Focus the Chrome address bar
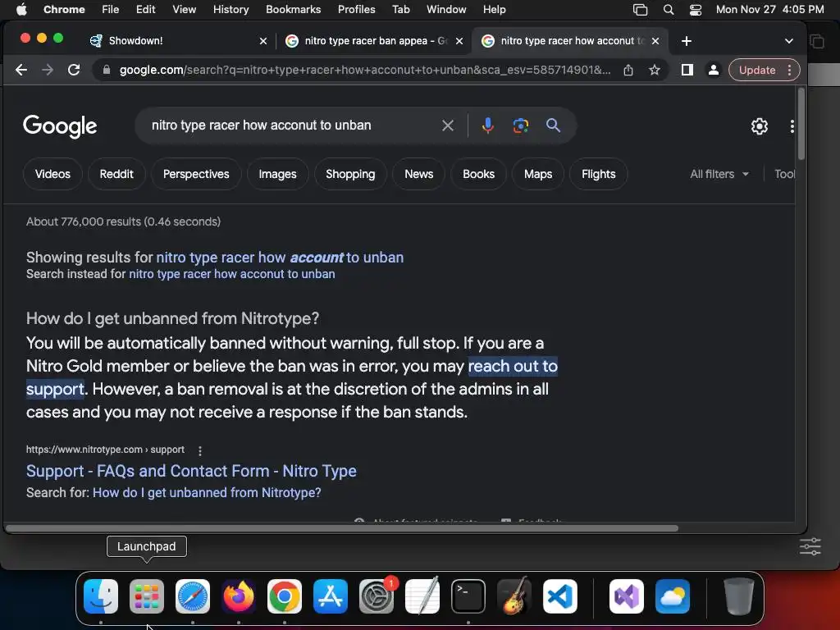The height and width of the screenshot is (630, 840). (x=364, y=70)
